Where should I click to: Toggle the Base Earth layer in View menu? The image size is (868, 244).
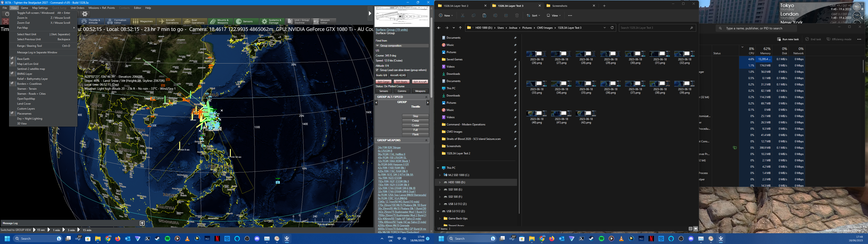(x=43, y=59)
